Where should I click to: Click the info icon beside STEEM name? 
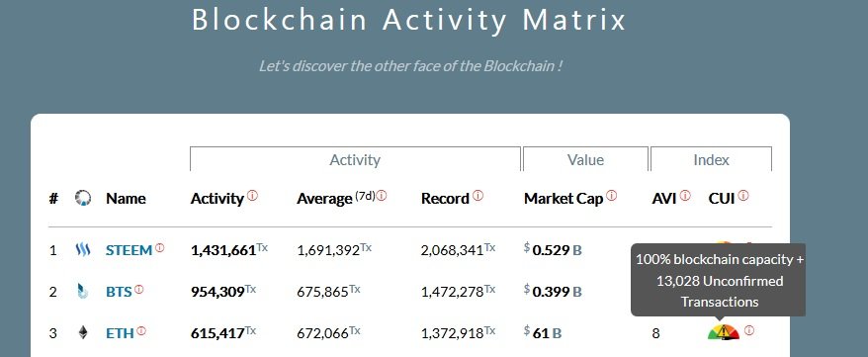(159, 248)
